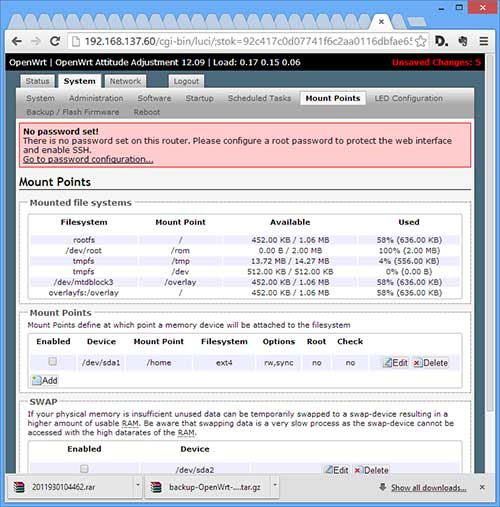Click the D. extension icon
Viewport: 500px width, 507px height.
(441, 41)
